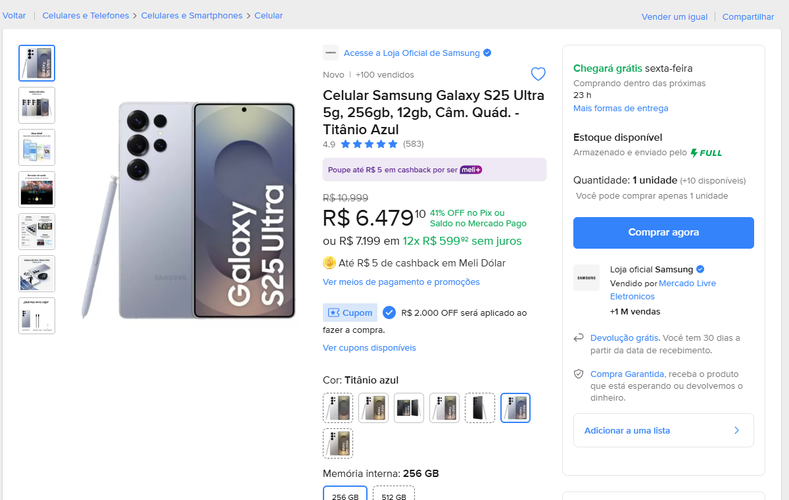Expand Ver cupons disponíveis
The image size is (789, 500).
pos(369,348)
